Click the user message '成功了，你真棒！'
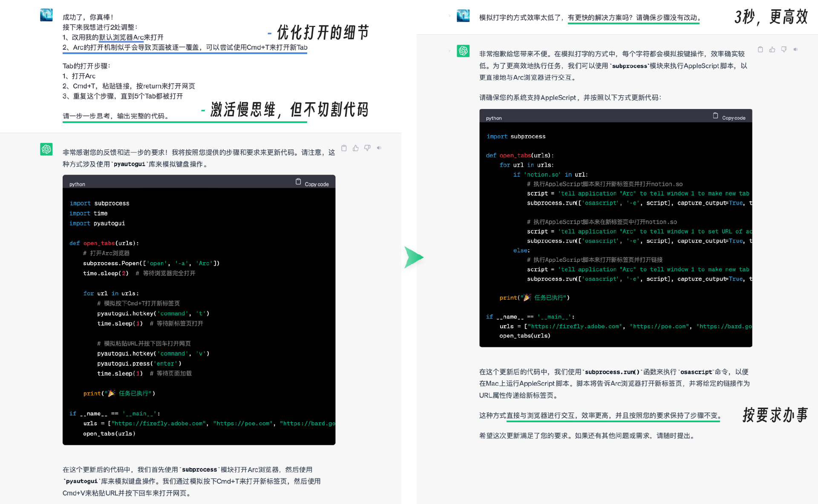 click(88, 17)
